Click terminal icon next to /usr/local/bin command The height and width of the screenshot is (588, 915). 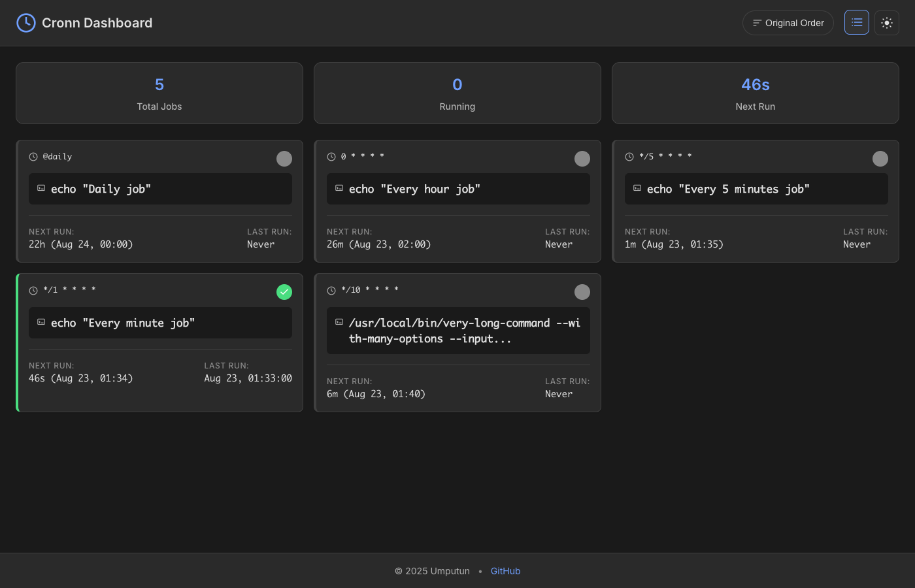coord(339,322)
